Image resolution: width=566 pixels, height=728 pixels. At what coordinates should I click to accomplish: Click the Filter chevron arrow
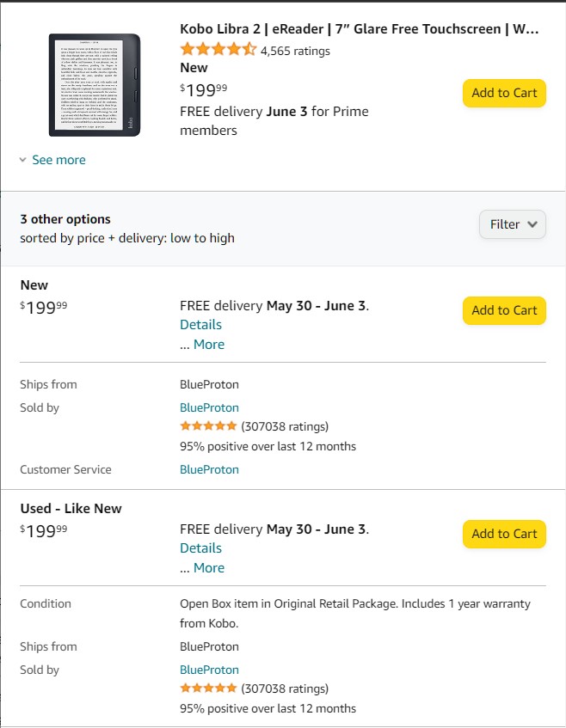point(532,224)
